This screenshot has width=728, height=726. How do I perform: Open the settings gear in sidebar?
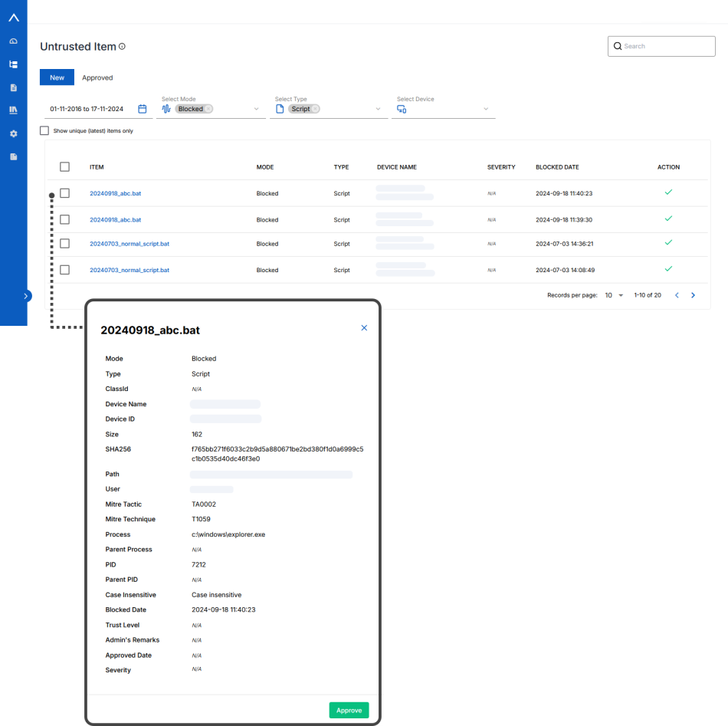(x=13, y=133)
